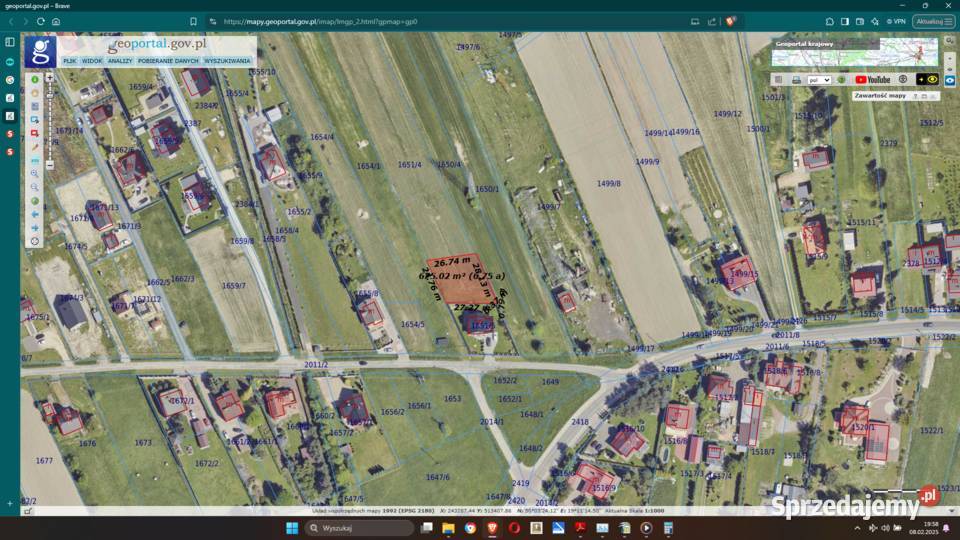Click the help question mark in Zawartość mapy
960x540 pixels.
(916, 96)
